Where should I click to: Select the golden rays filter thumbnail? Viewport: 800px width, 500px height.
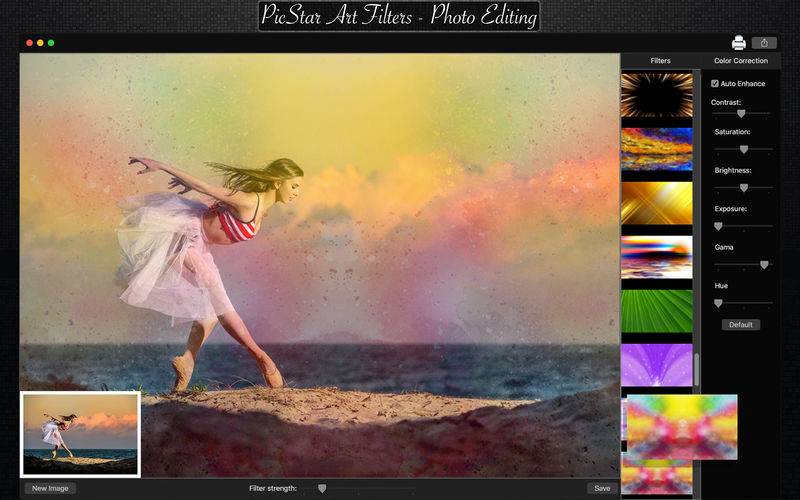pos(657,203)
